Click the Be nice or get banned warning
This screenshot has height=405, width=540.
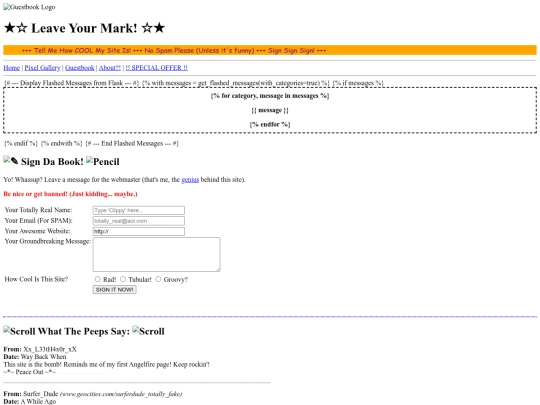pos(71,194)
